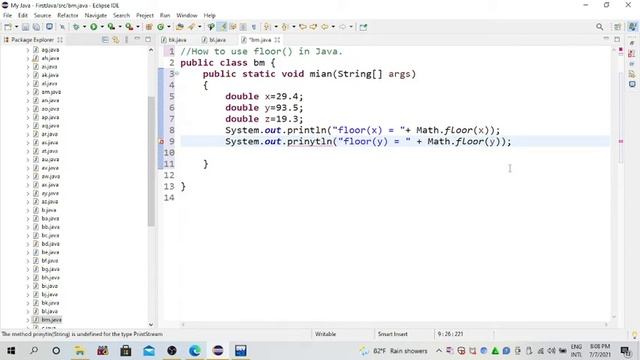Open the Refactor menu
The width and height of the screenshot is (640, 360).
point(68,16)
